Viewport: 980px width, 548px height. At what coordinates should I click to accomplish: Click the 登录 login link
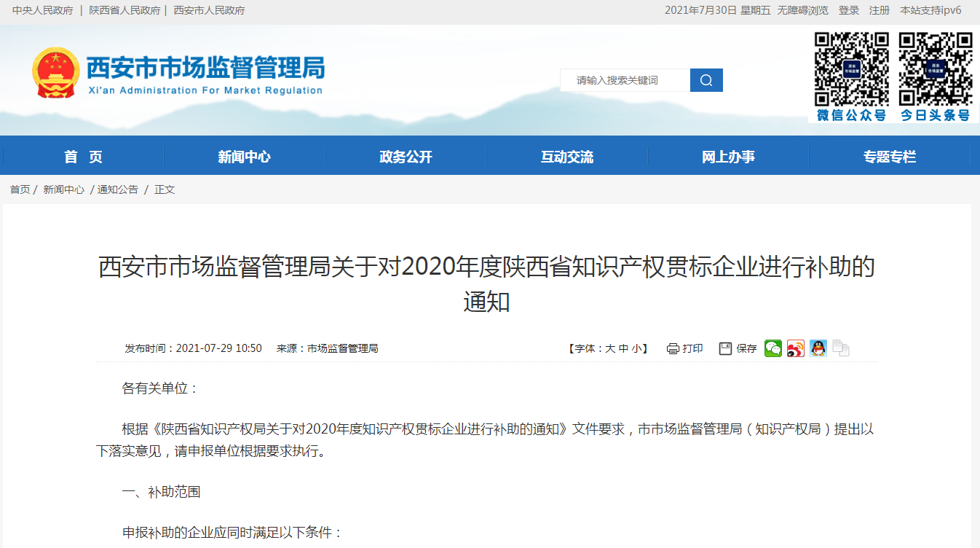849,10
